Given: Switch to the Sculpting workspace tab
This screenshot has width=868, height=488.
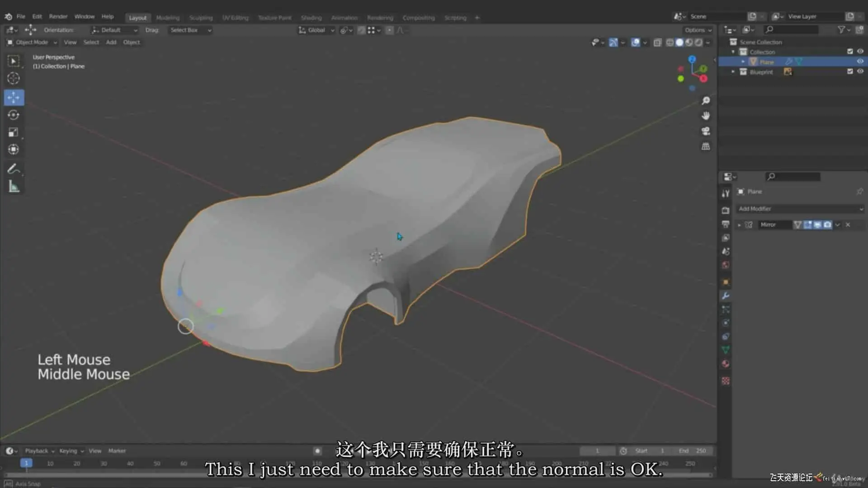Looking at the screenshot, I should [201, 18].
